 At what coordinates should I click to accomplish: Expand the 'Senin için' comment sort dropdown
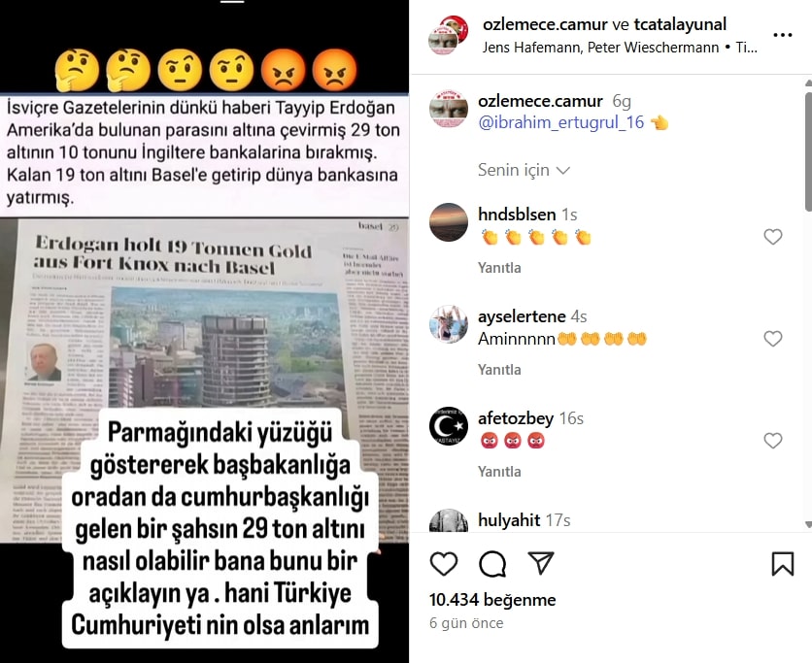[524, 170]
